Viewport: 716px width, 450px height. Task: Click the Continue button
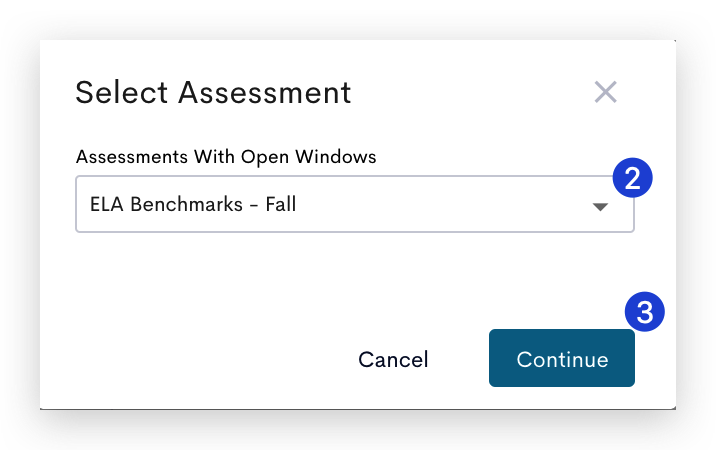pos(562,358)
